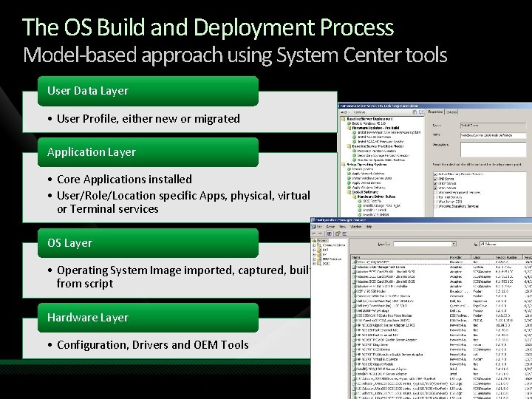Expand the Dell folder in console tree

click(x=315, y=250)
